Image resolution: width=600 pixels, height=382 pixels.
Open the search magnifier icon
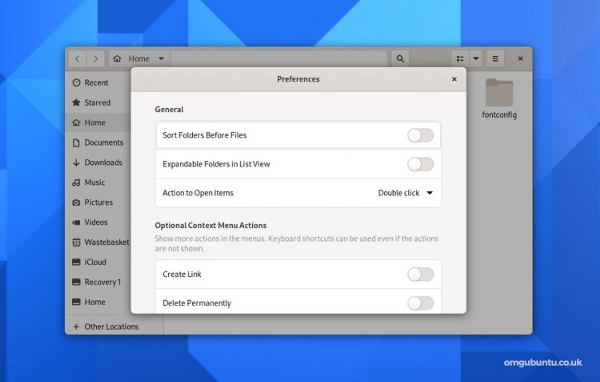(x=400, y=59)
